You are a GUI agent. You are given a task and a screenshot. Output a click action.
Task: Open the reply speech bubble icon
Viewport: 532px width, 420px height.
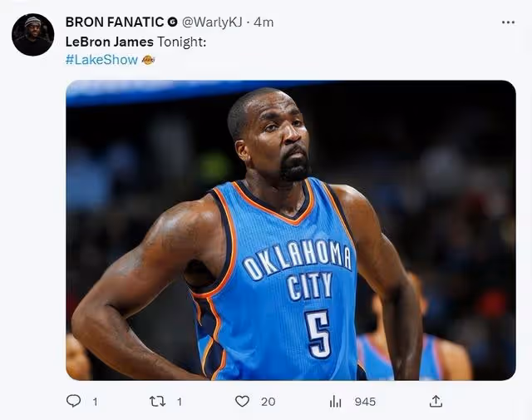[x=73, y=401]
